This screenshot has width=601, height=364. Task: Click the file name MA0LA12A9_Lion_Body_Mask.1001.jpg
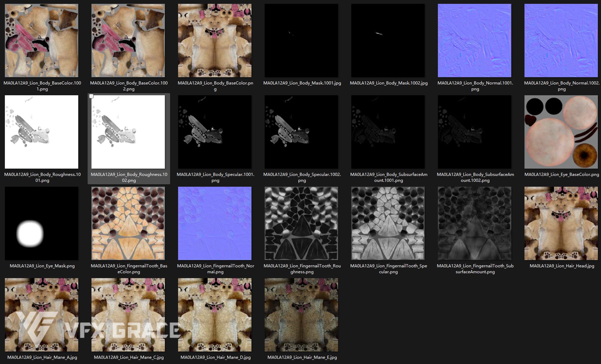coord(302,83)
